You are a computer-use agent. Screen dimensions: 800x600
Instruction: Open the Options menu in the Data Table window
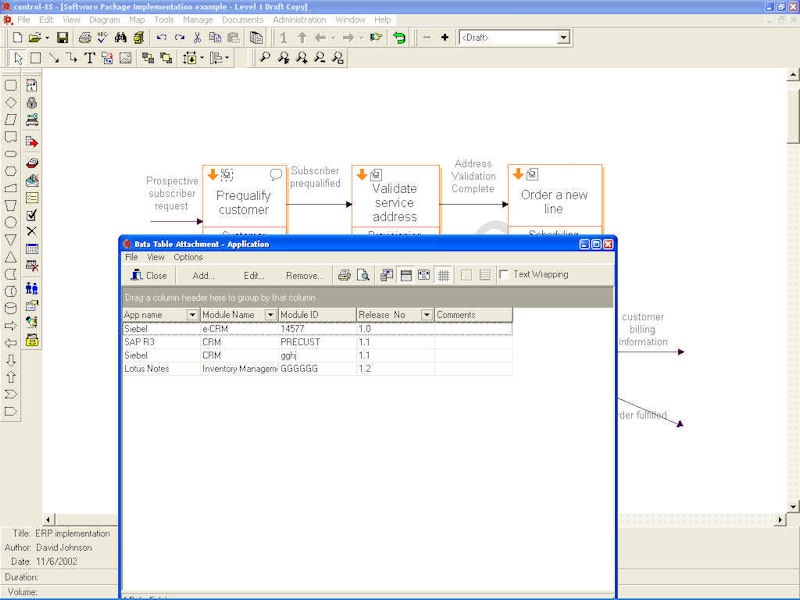[x=188, y=257]
